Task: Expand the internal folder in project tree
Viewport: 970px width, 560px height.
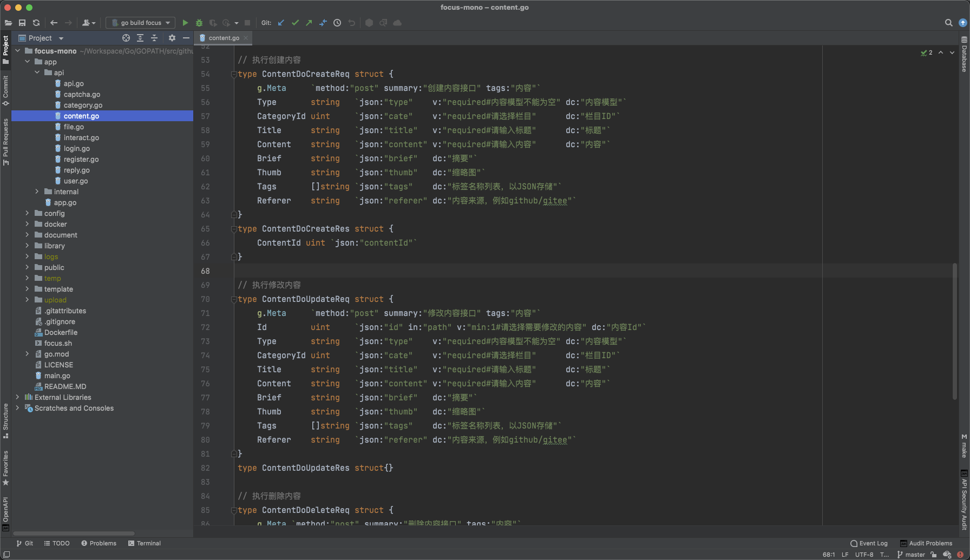Action: (37, 192)
